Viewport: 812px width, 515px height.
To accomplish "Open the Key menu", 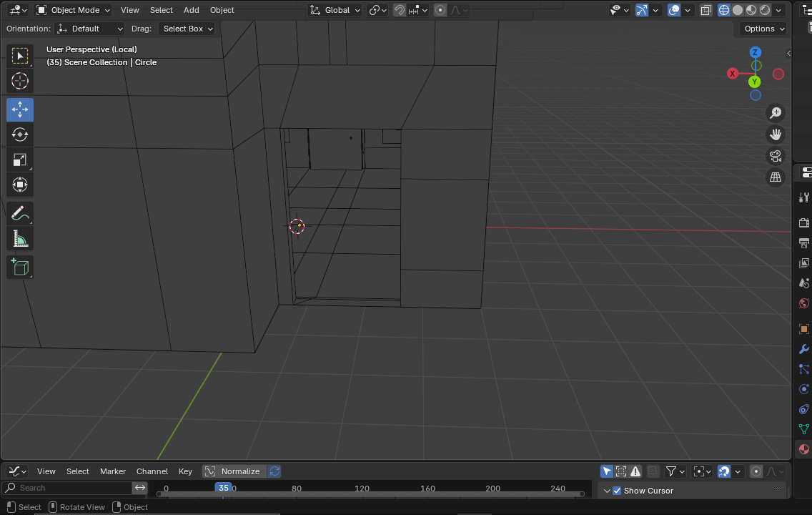I will tap(185, 471).
